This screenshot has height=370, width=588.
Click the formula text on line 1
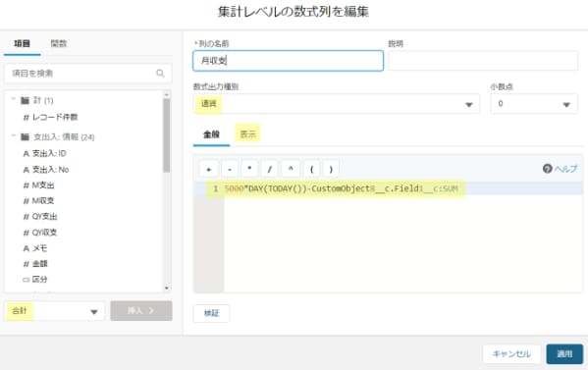click(342, 188)
